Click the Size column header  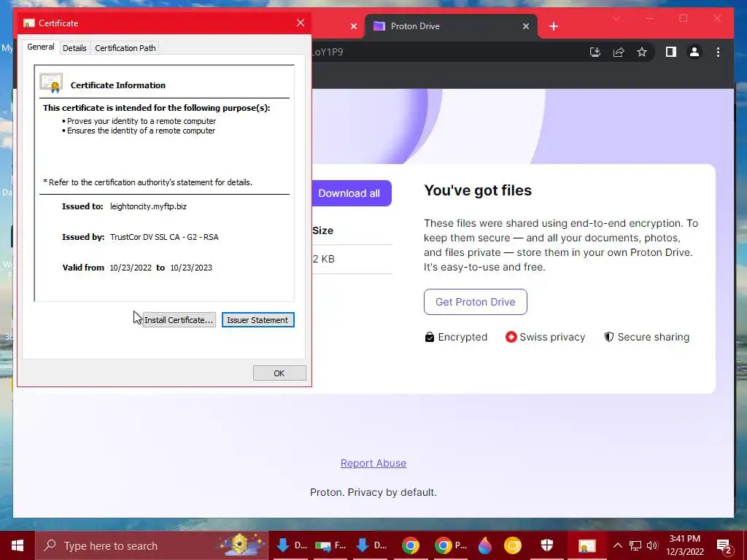pyautogui.click(x=323, y=230)
